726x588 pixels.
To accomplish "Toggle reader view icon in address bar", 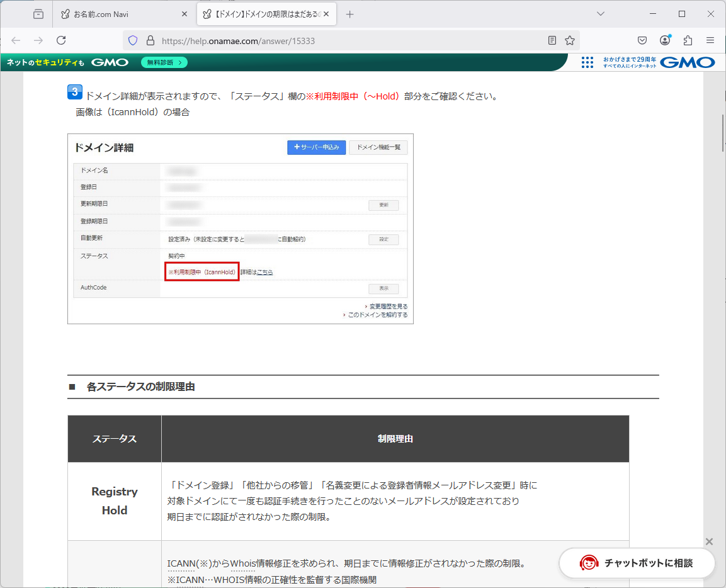I will point(552,40).
